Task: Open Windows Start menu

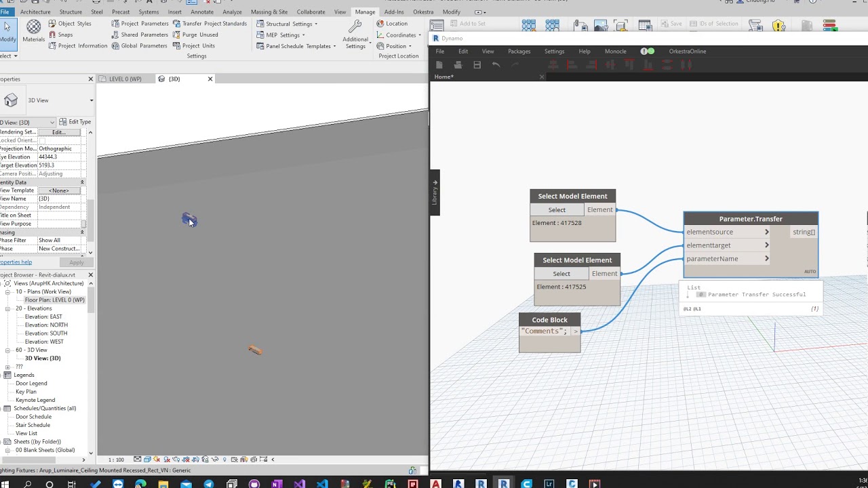Action: pyautogui.click(x=5, y=484)
